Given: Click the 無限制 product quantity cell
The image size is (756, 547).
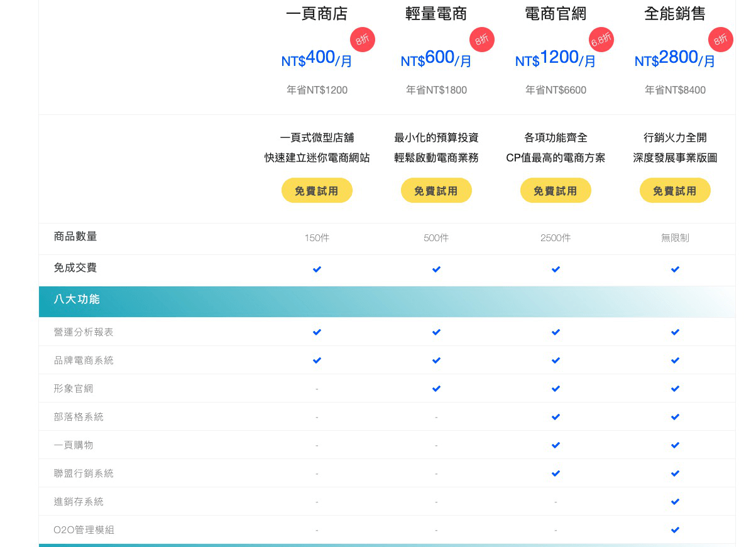Looking at the screenshot, I should click(x=675, y=238).
